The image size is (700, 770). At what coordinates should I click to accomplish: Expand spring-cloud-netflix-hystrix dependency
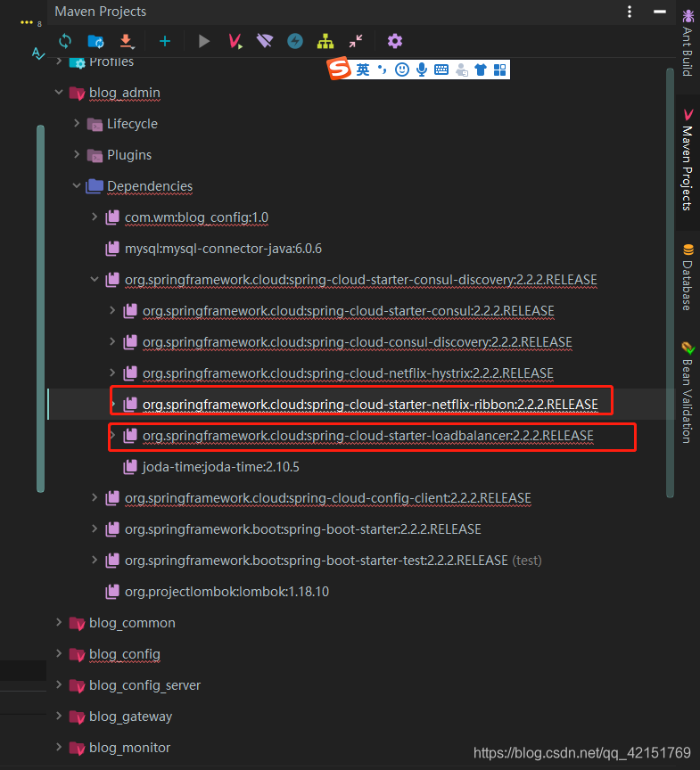click(x=112, y=373)
